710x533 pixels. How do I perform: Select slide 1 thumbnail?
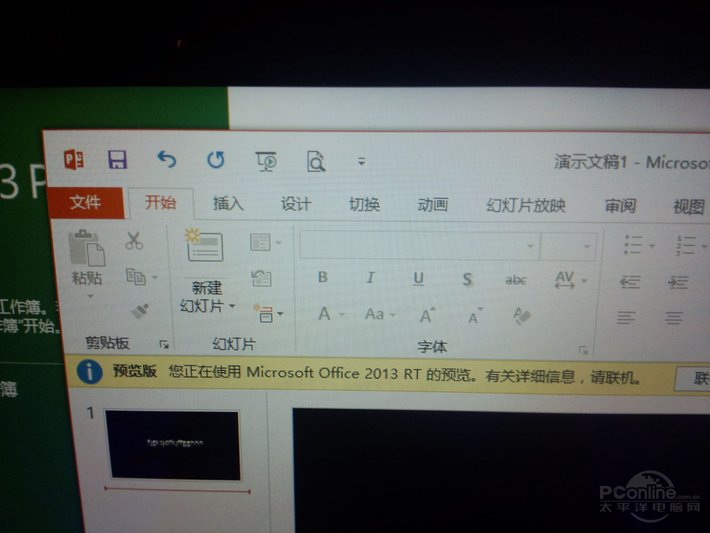[173, 445]
